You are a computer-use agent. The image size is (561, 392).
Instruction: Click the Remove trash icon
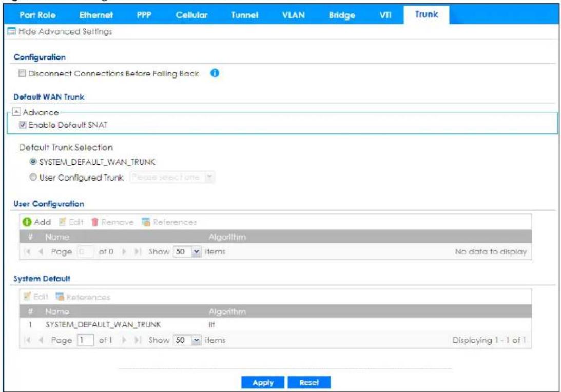point(94,222)
